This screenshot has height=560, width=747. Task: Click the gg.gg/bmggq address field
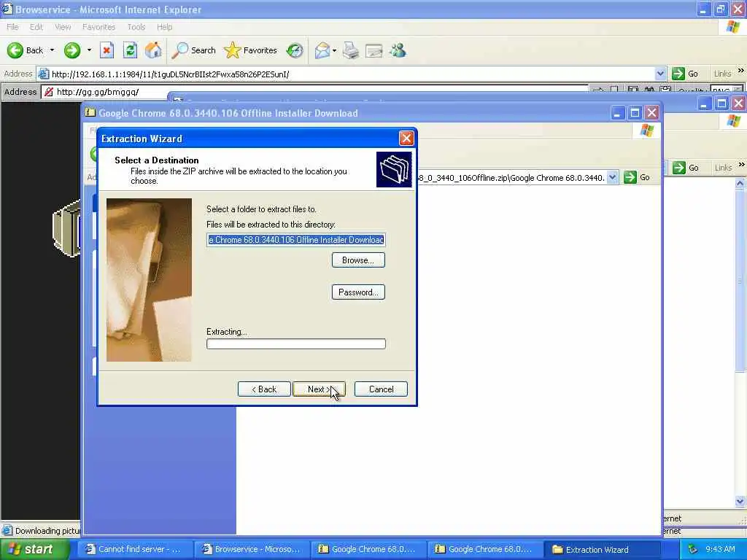(314, 92)
